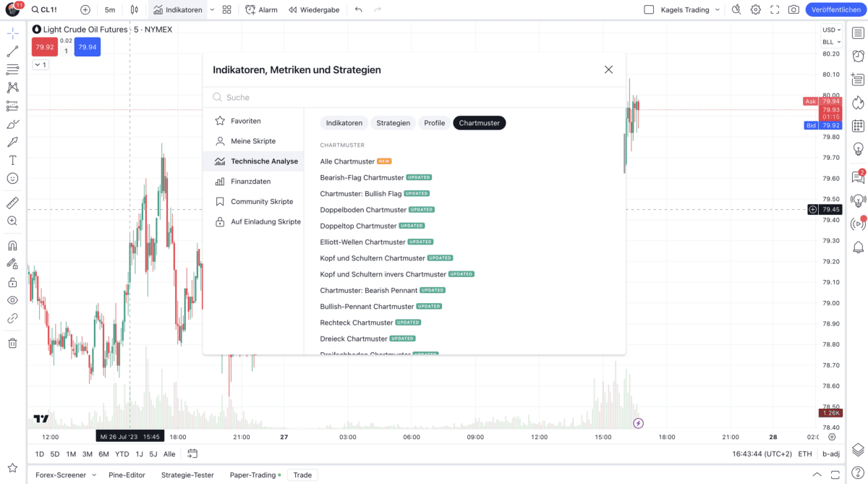Viewport: 868px width, 484px height.
Task: Toggle hide all drawings eye icon
Action: point(12,300)
